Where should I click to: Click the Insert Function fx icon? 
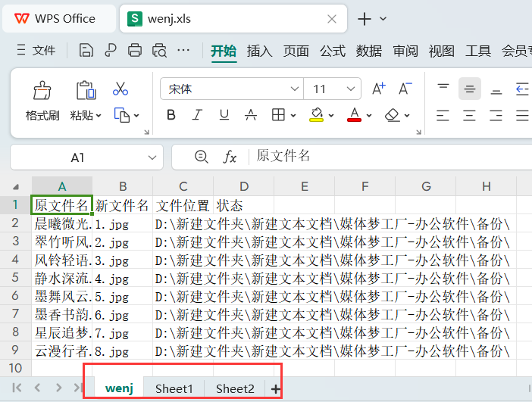pyautogui.click(x=230, y=157)
